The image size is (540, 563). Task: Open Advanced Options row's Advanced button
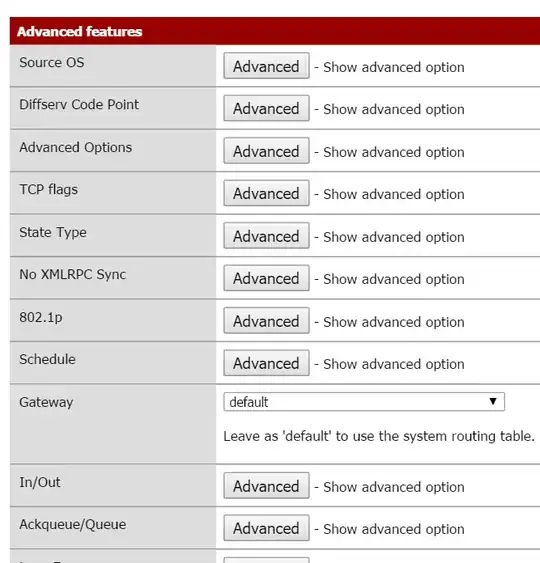coord(266,151)
